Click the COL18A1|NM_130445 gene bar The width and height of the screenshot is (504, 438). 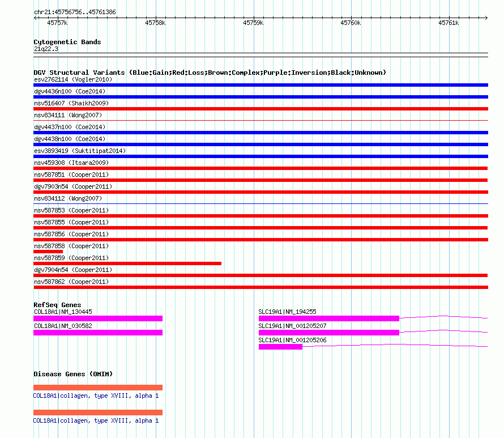[98, 318]
